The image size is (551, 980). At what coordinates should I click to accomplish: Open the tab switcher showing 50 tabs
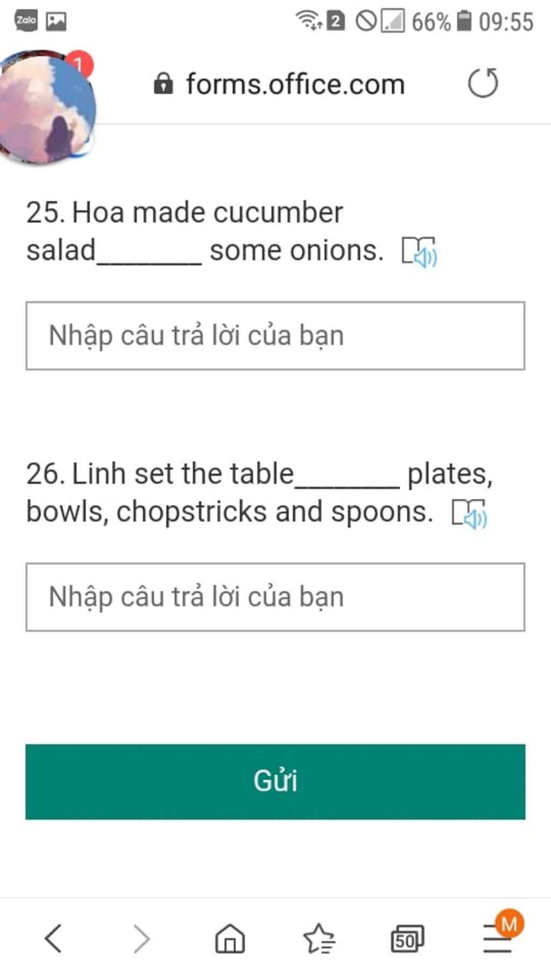pos(407,939)
